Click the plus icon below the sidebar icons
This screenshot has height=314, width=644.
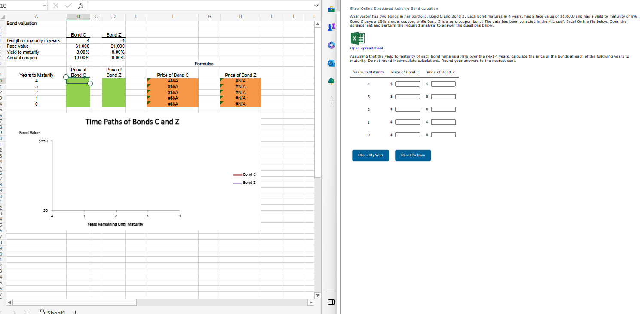tap(331, 101)
